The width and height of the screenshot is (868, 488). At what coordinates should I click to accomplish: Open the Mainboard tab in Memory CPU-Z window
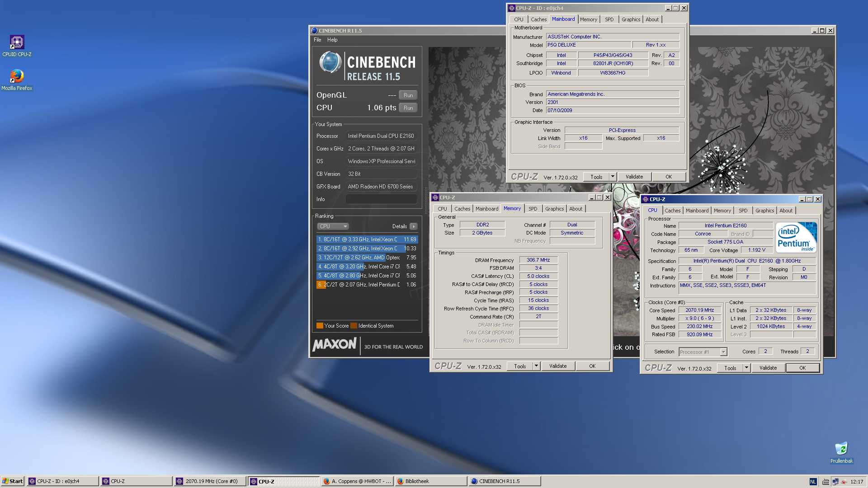click(487, 209)
